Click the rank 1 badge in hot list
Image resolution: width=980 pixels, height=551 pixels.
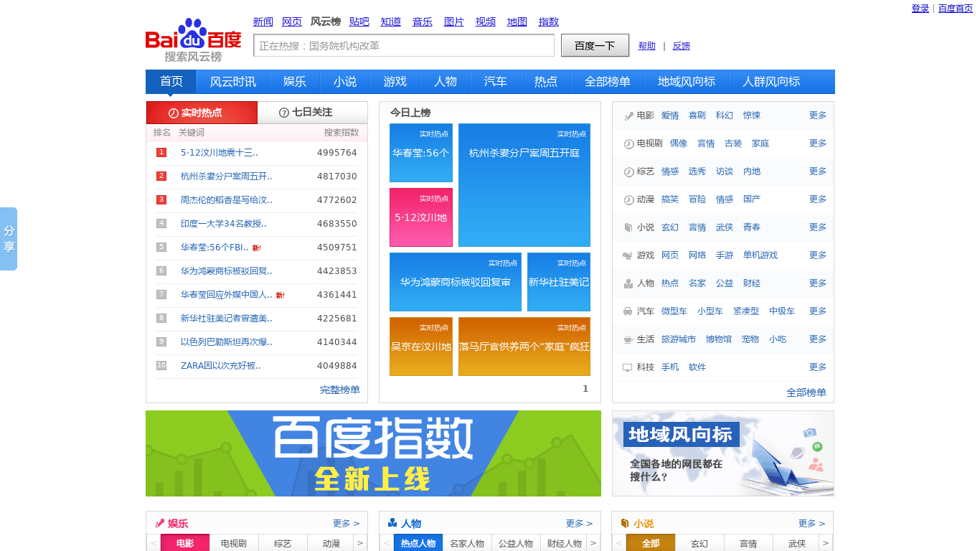[161, 152]
